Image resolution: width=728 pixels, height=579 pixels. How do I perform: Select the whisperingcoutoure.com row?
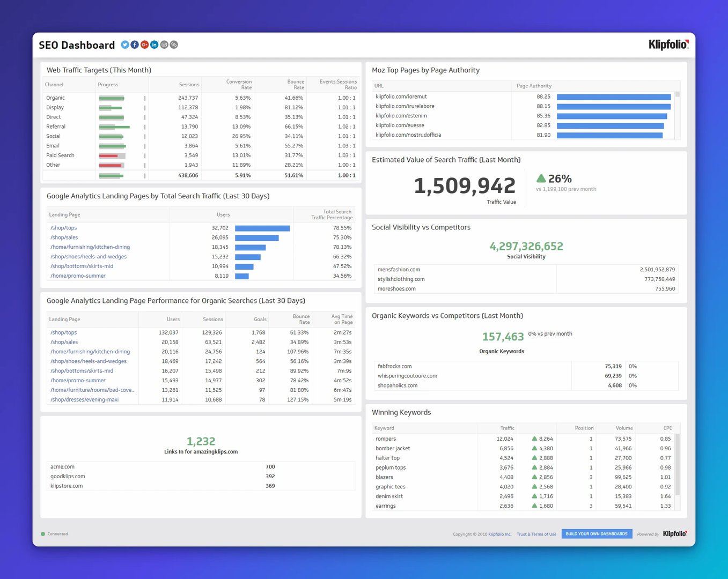coord(526,376)
